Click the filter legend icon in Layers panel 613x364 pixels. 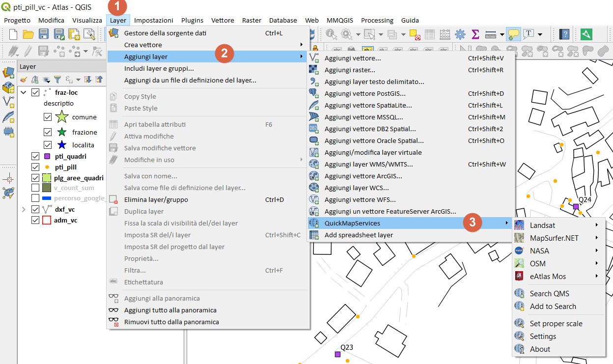(x=57, y=80)
